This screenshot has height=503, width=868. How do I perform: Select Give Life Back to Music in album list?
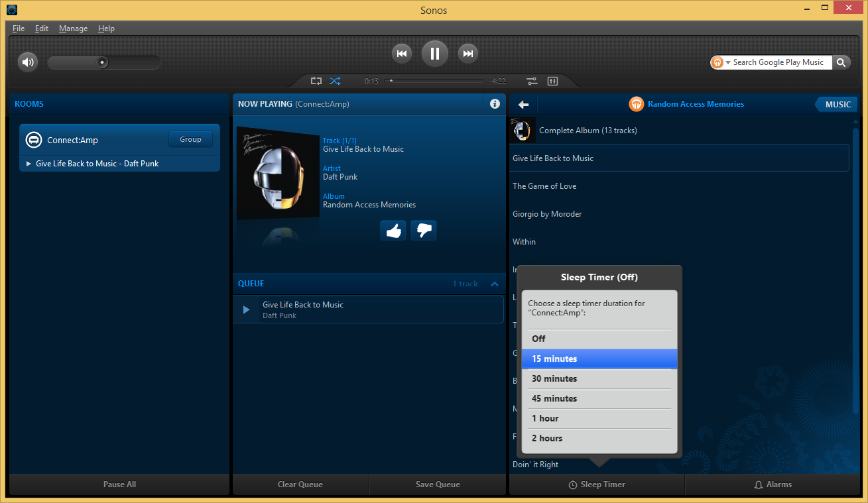[680, 158]
